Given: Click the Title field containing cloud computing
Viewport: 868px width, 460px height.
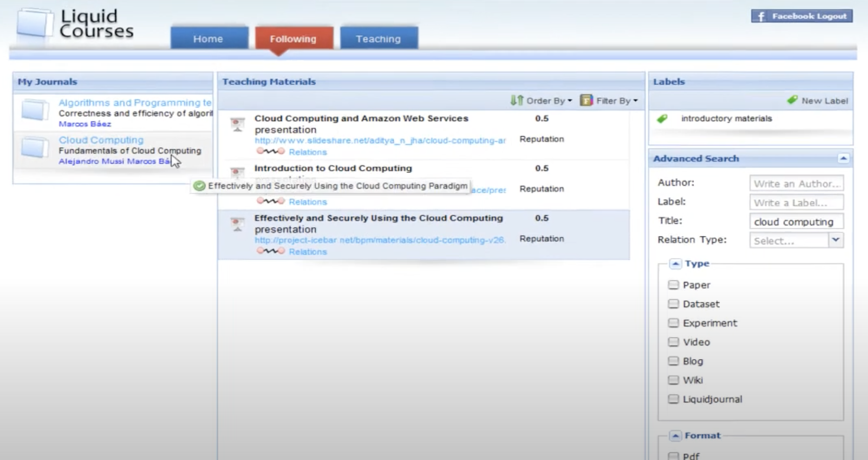Looking at the screenshot, I should 797,222.
